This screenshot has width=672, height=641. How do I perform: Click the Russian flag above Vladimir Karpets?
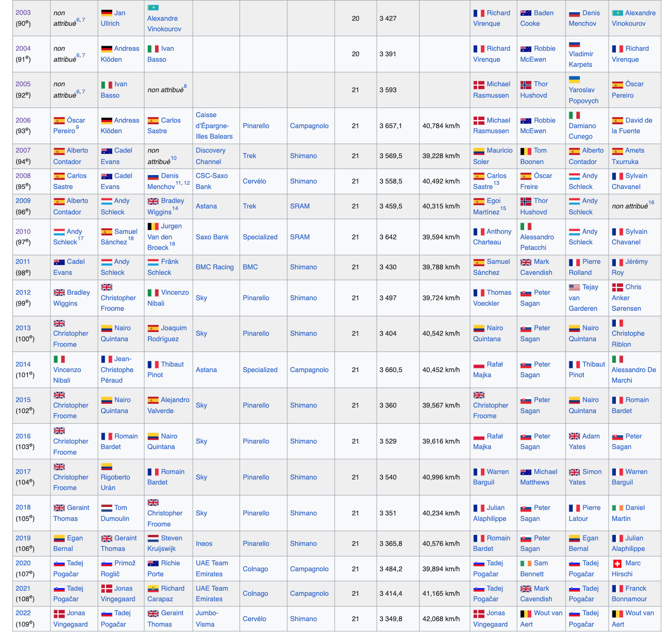[x=574, y=44]
